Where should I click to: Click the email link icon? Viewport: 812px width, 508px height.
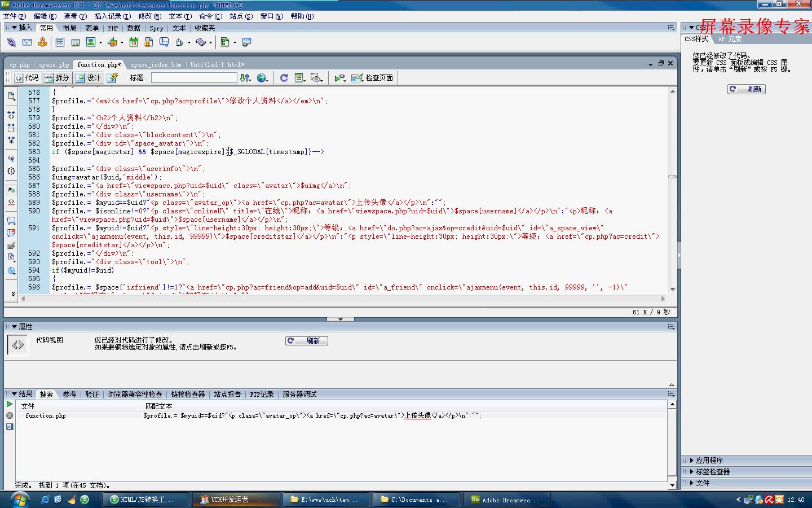point(27,42)
